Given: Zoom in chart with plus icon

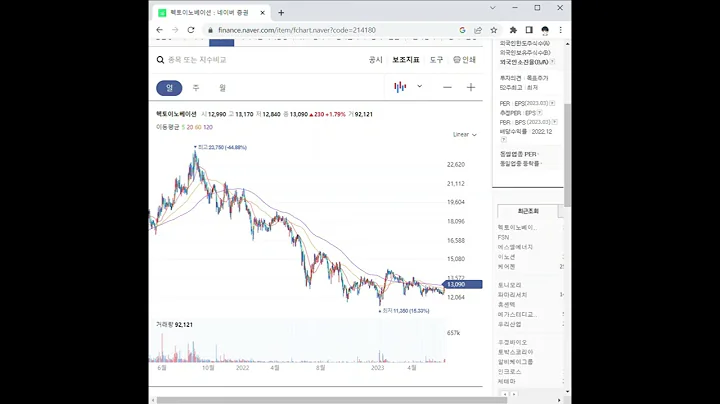Looking at the screenshot, I should (x=471, y=87).
